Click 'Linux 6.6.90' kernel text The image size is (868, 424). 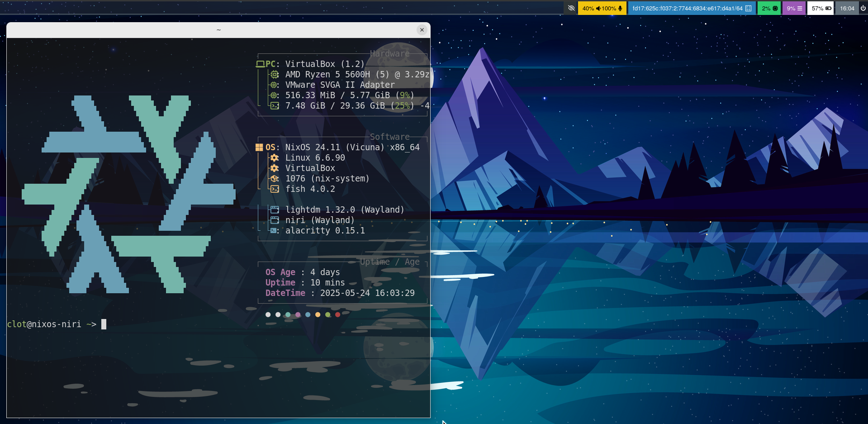click(315, 158)
